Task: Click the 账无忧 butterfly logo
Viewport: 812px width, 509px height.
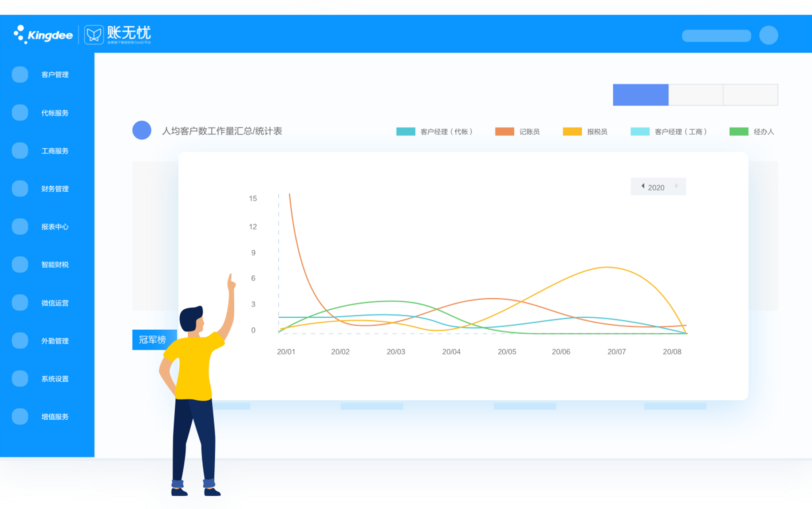Action: coord(94,35)
